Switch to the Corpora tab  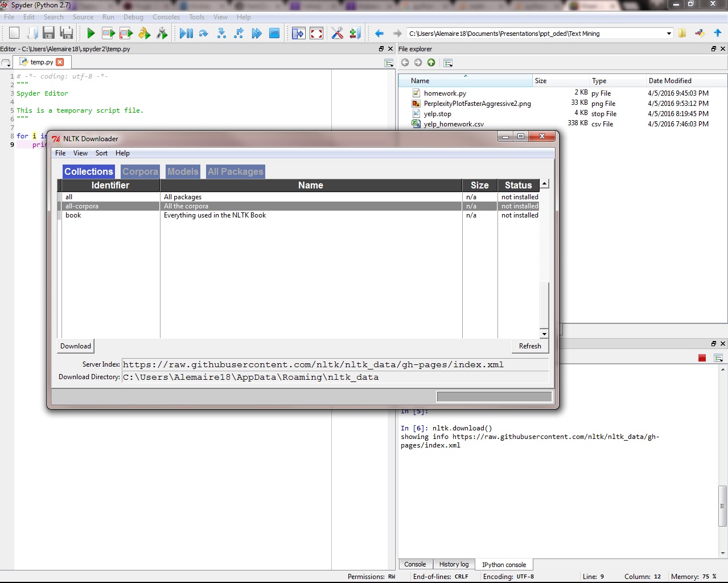(140, 171)
